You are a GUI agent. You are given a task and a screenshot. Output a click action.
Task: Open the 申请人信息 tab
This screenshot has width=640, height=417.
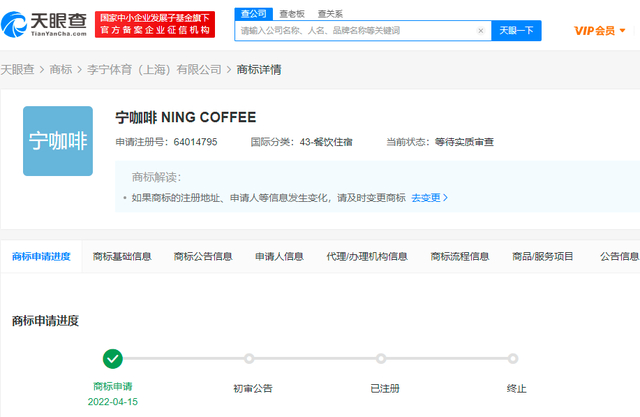(279, 257)
